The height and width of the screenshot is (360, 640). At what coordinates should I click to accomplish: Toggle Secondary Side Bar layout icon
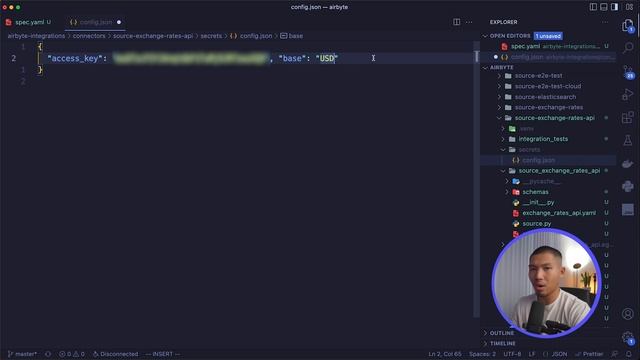(614, 7)
